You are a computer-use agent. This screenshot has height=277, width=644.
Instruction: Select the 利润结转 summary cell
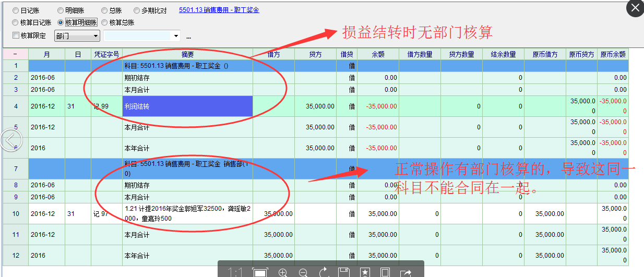click(187, 106)
